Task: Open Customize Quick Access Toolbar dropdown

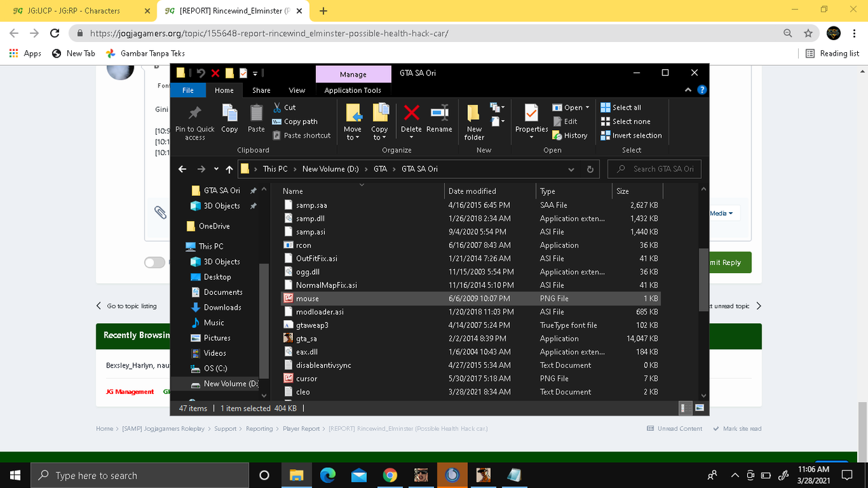Action: (255, 73)
